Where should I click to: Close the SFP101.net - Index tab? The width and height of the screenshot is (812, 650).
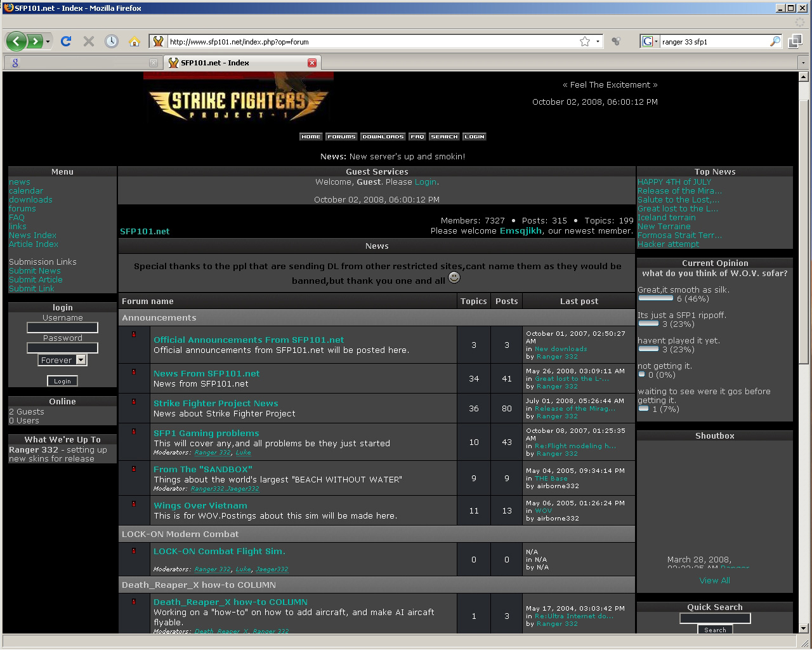(312, 63)
